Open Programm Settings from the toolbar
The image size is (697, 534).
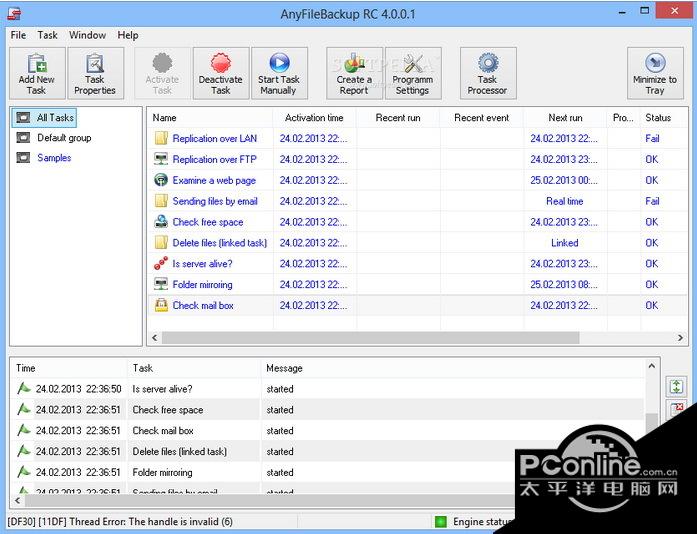(x=413, y=73)
